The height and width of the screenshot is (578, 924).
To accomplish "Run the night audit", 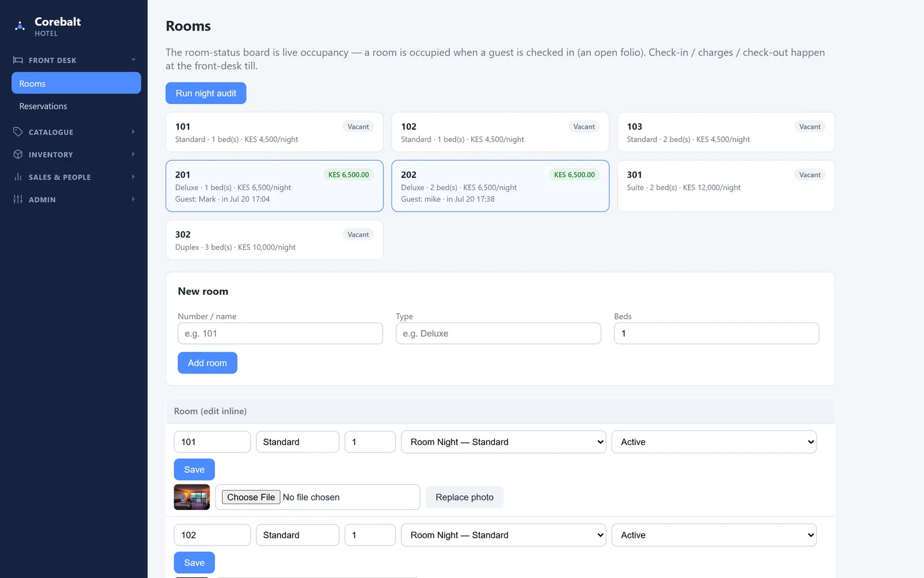I will [206, 93].
